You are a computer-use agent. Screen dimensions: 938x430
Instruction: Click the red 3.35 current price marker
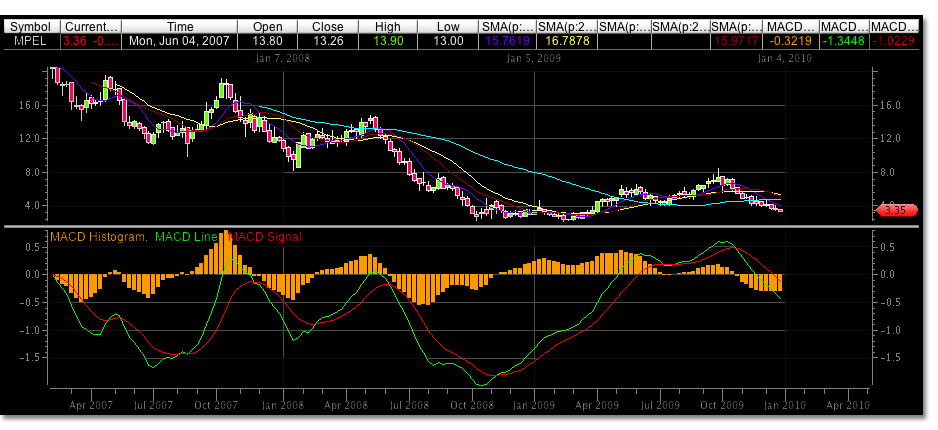pos(894,210)
